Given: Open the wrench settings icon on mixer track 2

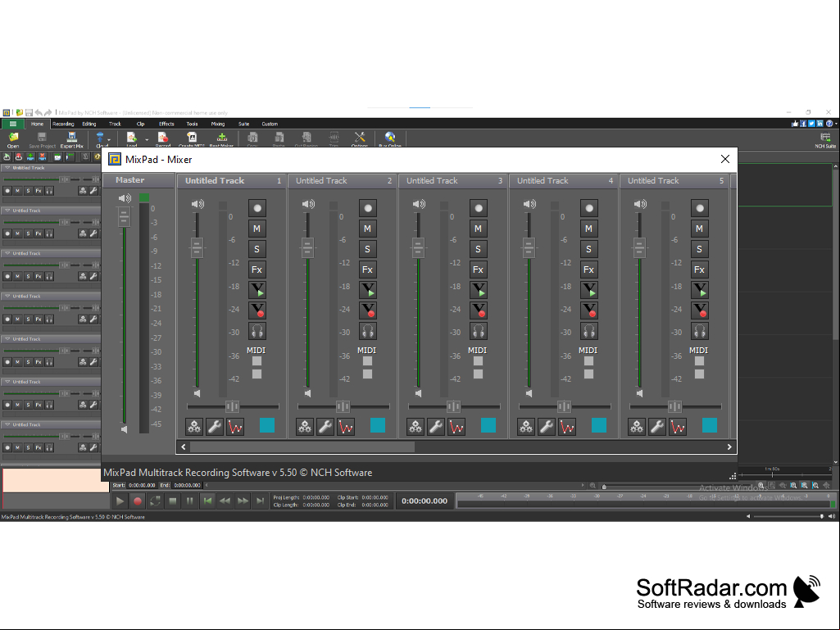Looking at the screenshot, I should 325,427.
